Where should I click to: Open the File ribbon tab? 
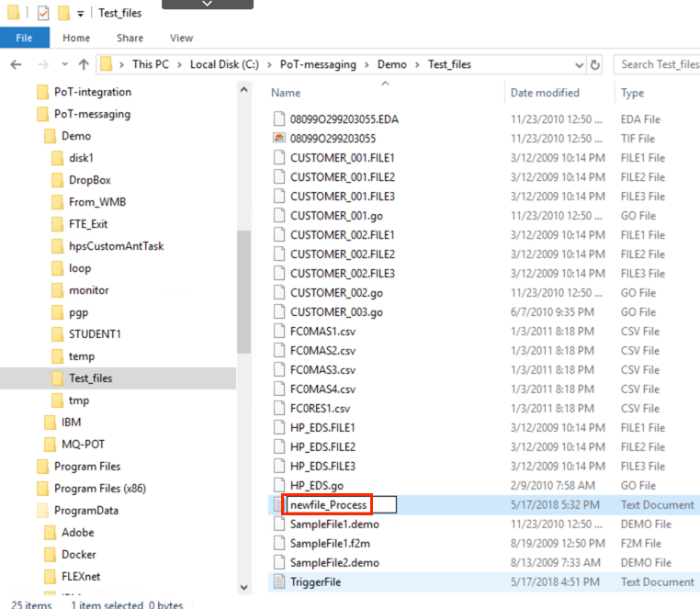tap(25, 38)
